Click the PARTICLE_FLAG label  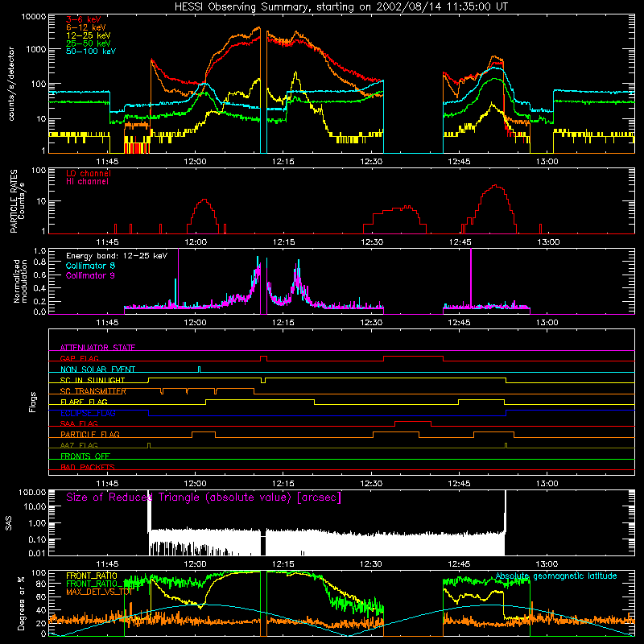90,434
